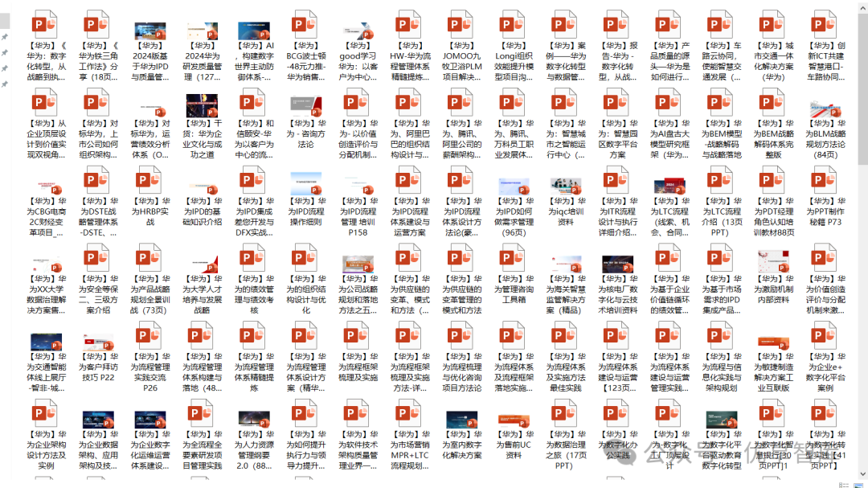
Task: Select the JOMOO九牧卫浴PLM项目解决 file
Action: click(461, 25)
